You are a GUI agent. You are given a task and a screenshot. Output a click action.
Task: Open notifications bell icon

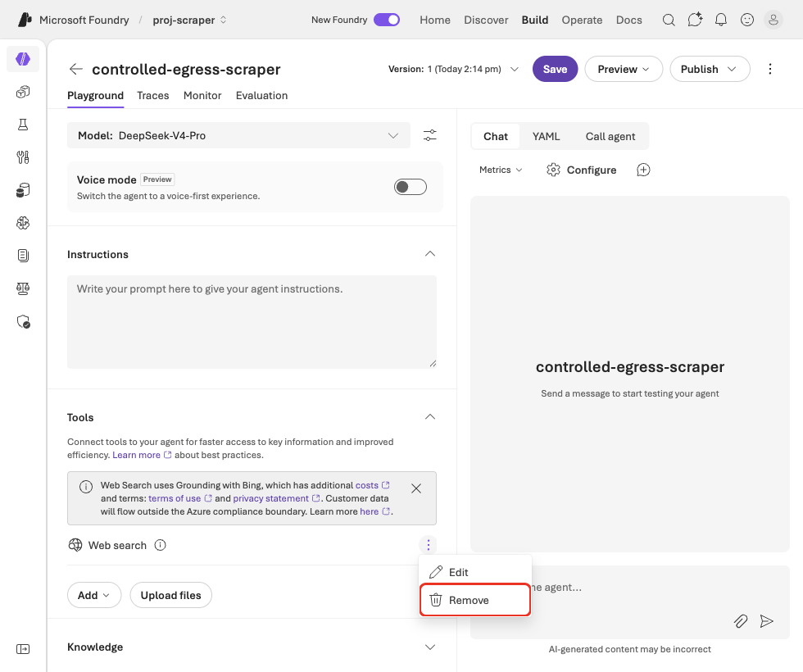720,20
